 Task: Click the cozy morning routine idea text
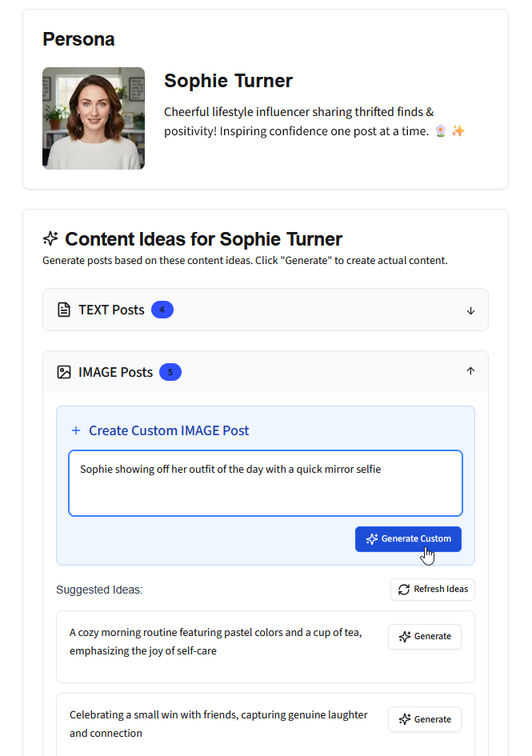click(x=215, y=642)
